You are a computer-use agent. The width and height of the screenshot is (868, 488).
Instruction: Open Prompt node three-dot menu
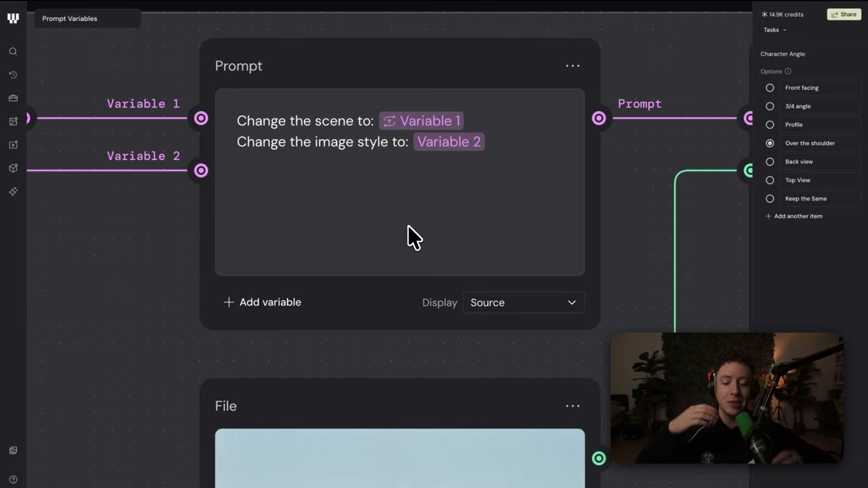coord(573,66)
